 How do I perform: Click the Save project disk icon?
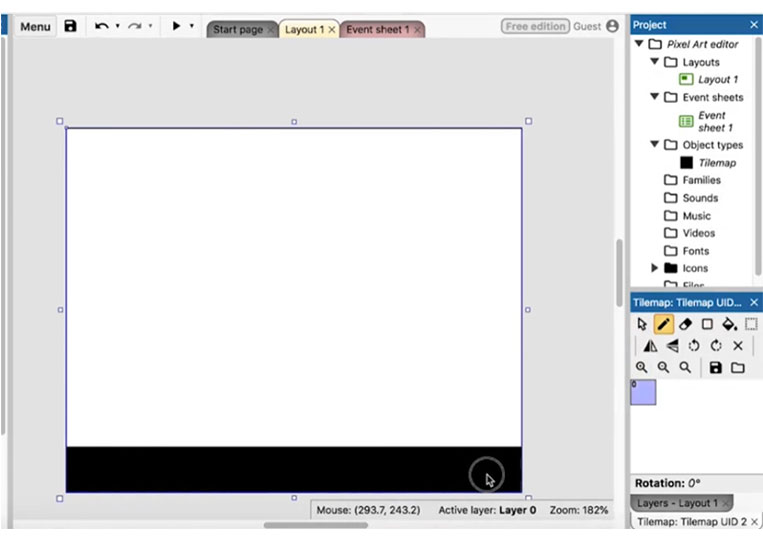click(71, 26)
